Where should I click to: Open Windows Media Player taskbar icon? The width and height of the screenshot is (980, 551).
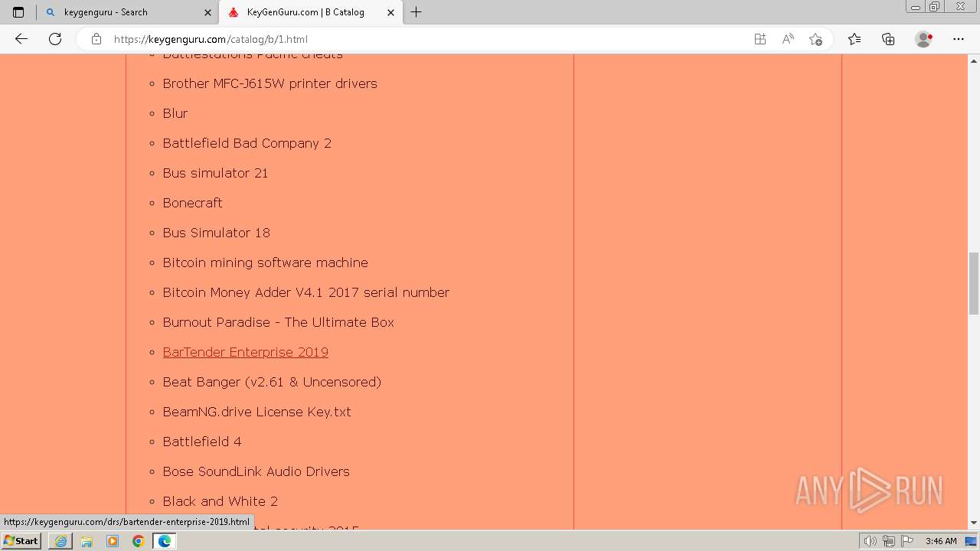pos(113,541)
